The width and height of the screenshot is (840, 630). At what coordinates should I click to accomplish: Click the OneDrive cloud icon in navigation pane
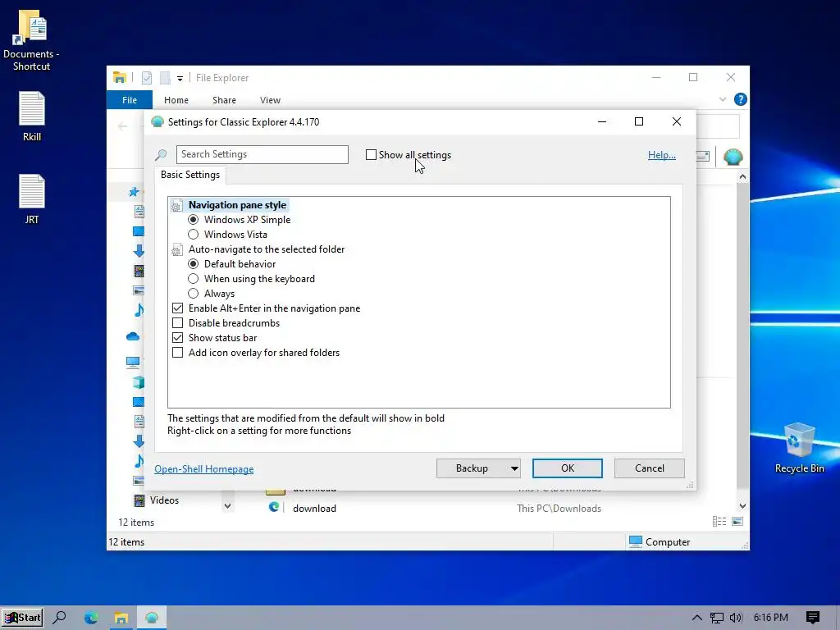133,336
